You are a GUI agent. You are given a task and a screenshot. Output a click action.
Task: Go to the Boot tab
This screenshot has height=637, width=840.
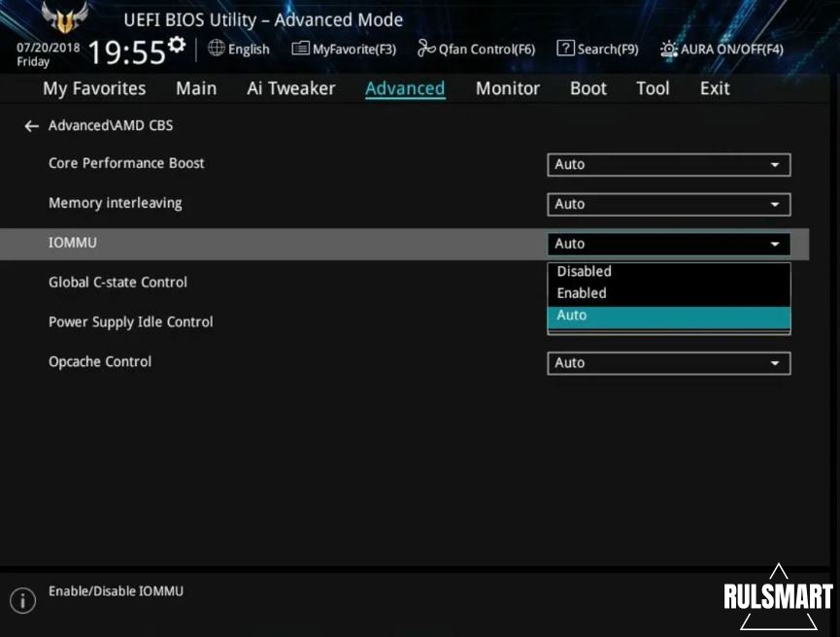click(588, 88)
